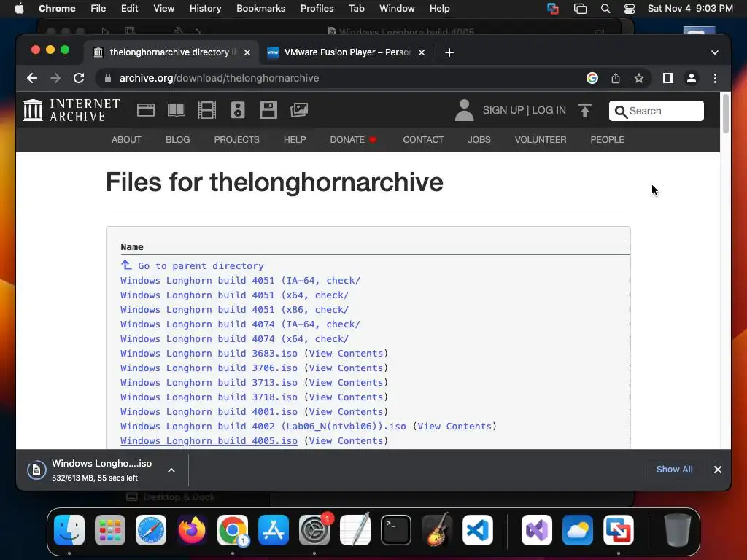Screen dimensions: 747x560
Task: Open the tab search dropdown arrow
Action: point(715,52)
